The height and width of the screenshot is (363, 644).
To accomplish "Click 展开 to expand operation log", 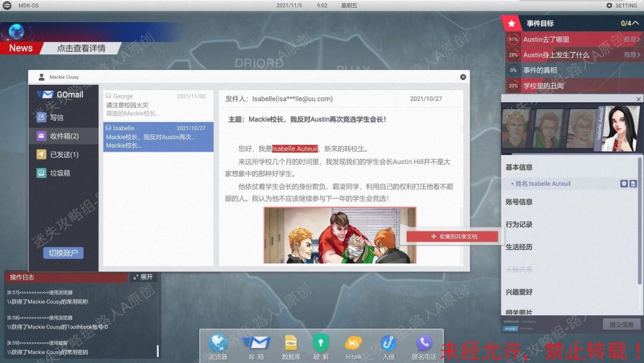I will click(x=143, y=277).
